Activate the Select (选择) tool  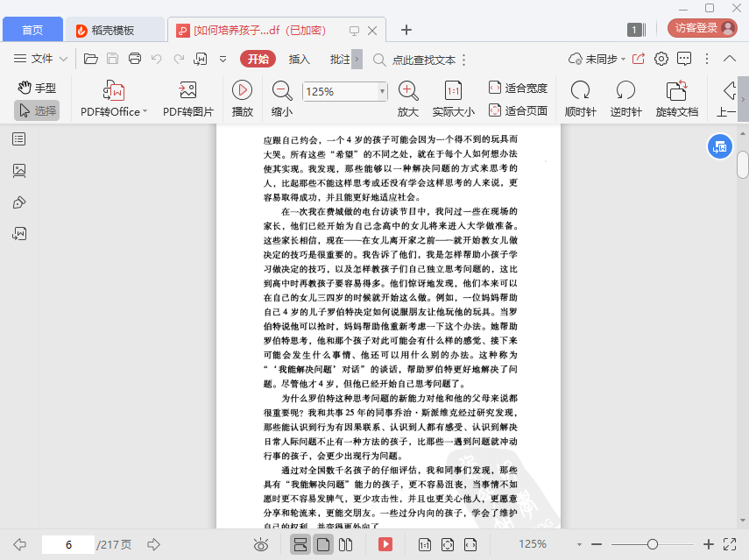coord(38,110)
